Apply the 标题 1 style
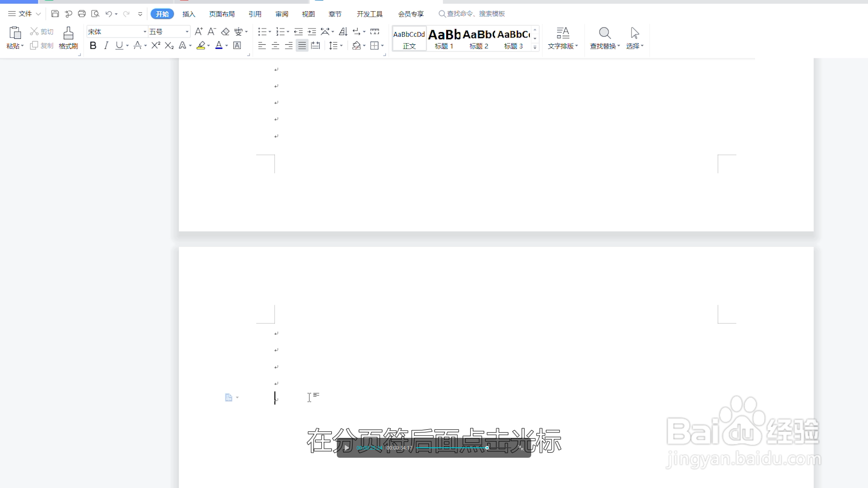 click(x=444, y=38)
